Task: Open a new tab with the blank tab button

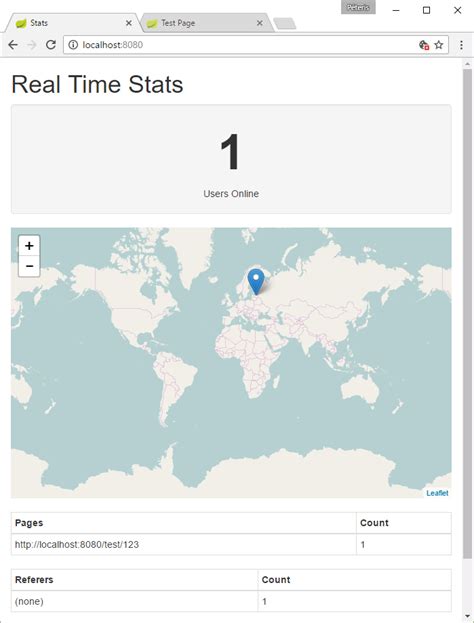Action: point(285,23)
